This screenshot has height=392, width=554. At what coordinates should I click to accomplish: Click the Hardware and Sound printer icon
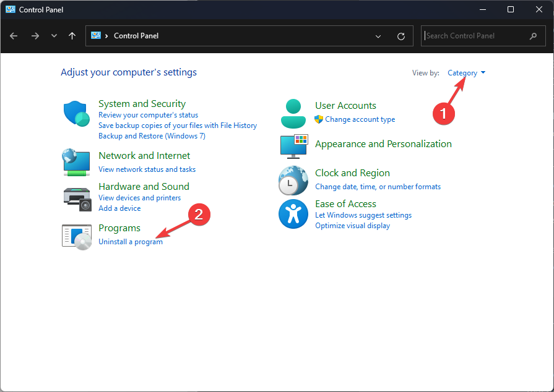[x=77, y=199]
